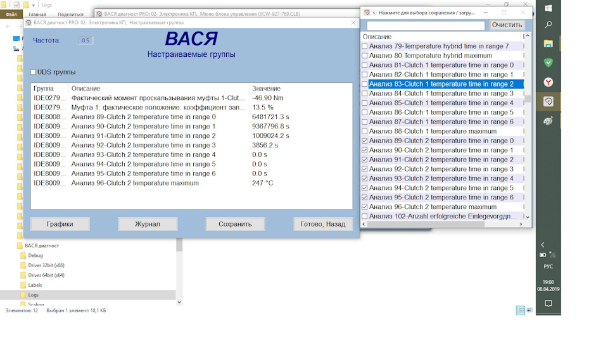Click Explorer title bar folder icon
The width and height of the screenshot is (608, 364).
3,4
